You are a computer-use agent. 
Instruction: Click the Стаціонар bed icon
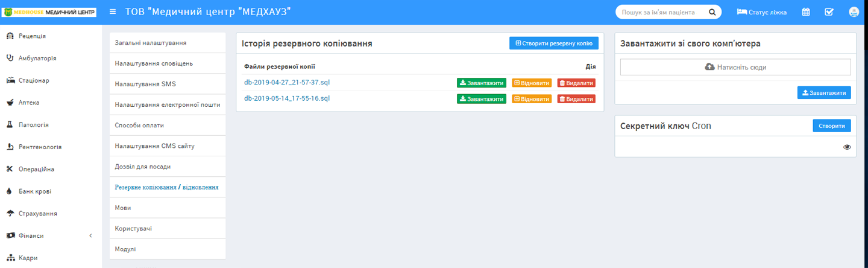point(10,80)
